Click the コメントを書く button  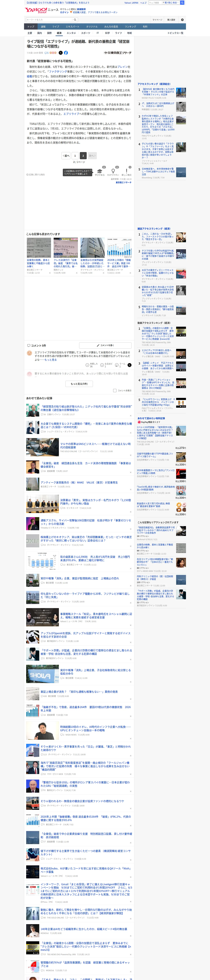click(105, 345)
